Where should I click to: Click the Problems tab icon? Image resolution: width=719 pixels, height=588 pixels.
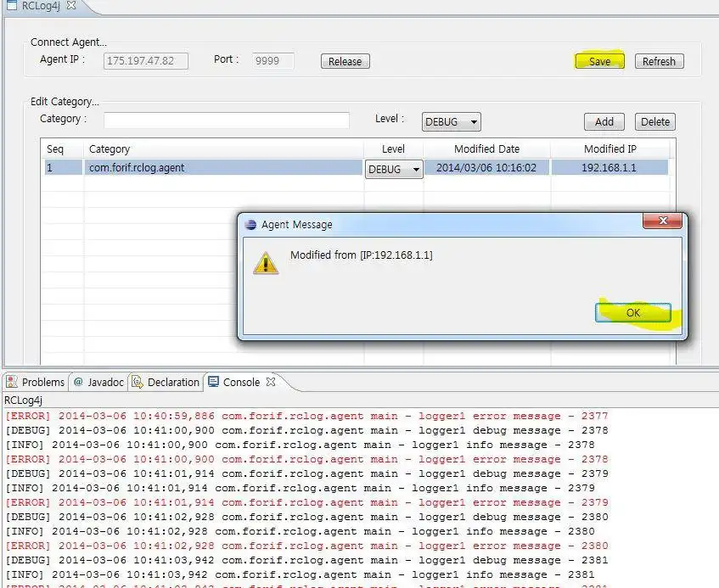coord(12,382)
